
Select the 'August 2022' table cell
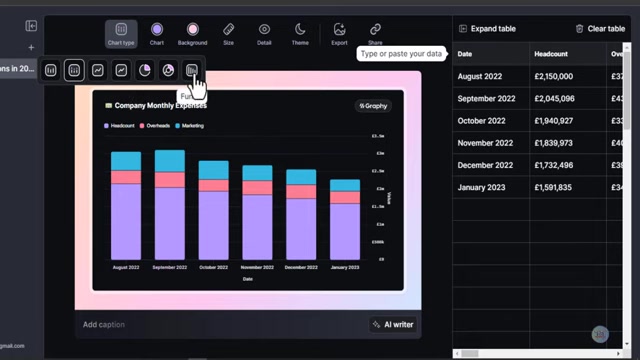pos(491,76)
